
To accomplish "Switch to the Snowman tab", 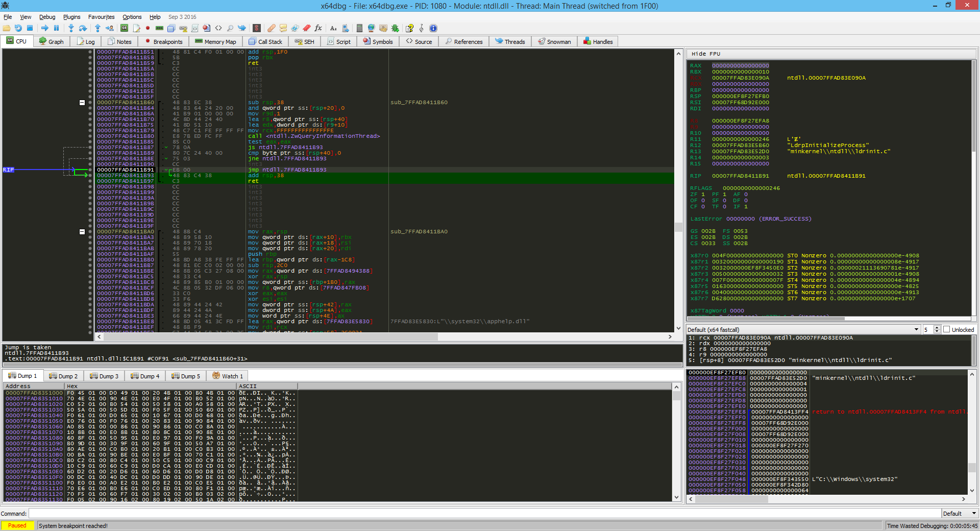I will click(x=554, y=41).
